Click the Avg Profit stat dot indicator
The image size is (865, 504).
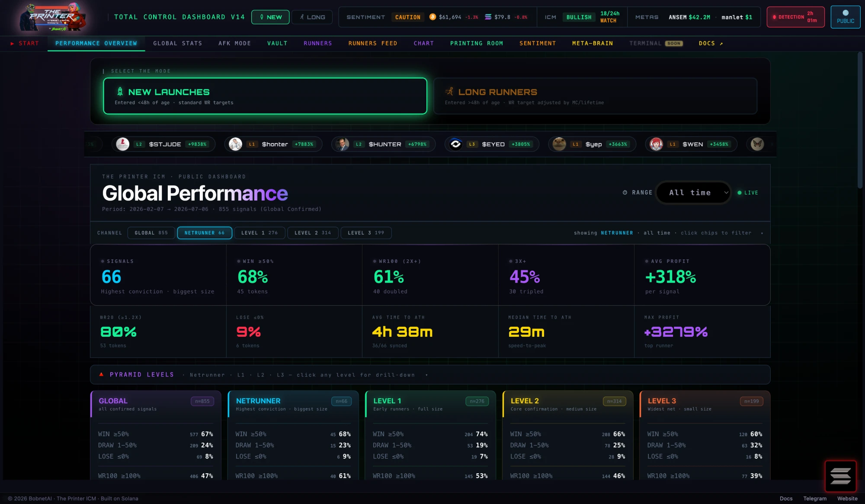pyautogui.click(x=647, y=261)
